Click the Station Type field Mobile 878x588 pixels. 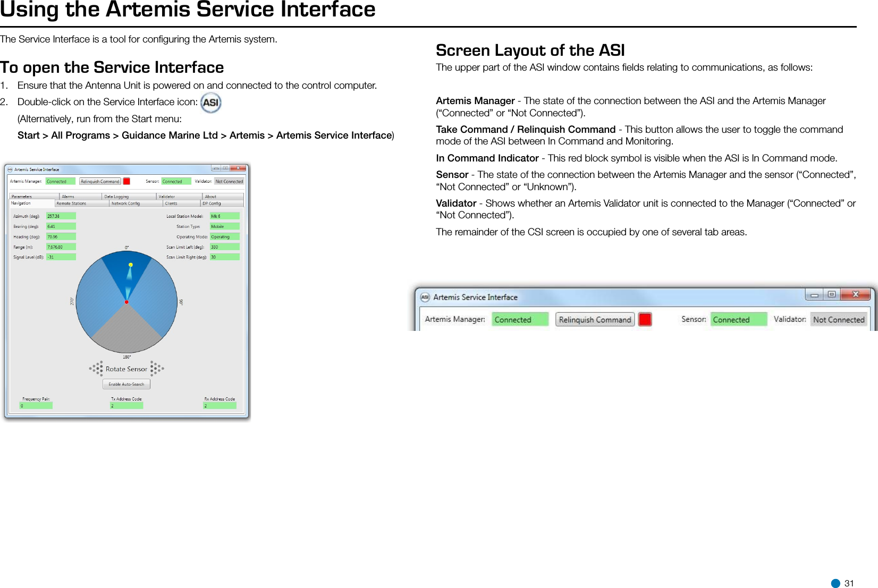[x=225, y=226]
